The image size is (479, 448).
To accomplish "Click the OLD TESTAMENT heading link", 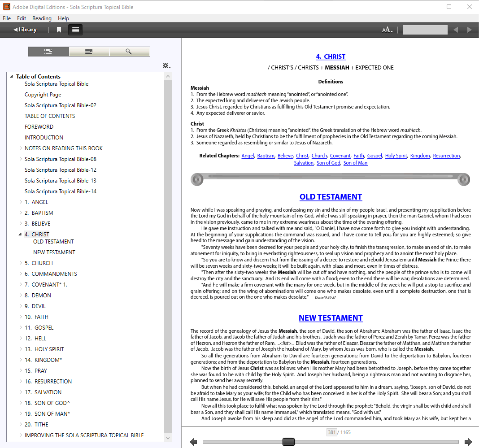I will click(x=331, y=197).
